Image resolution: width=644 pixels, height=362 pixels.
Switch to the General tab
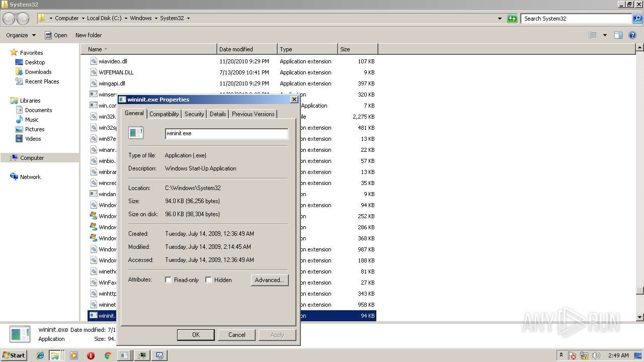coord(134,113)
